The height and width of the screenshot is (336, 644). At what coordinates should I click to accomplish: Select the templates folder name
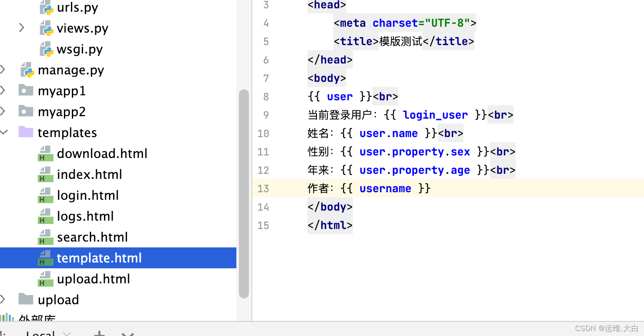tap(67, 133)
